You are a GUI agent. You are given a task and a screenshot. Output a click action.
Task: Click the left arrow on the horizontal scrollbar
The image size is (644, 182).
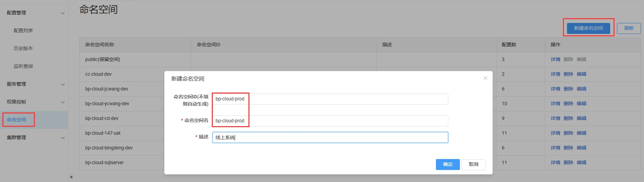click(x=71, y=177)
